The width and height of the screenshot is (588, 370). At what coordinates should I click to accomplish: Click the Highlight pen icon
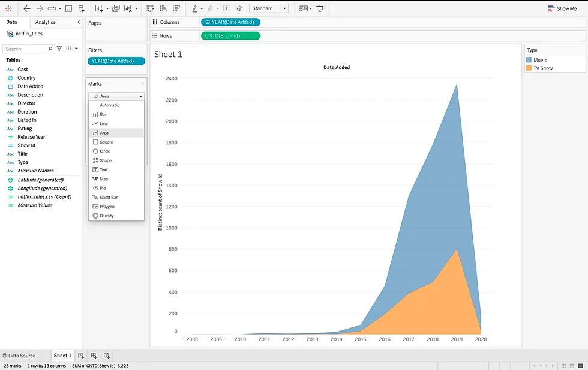[194, 8]
